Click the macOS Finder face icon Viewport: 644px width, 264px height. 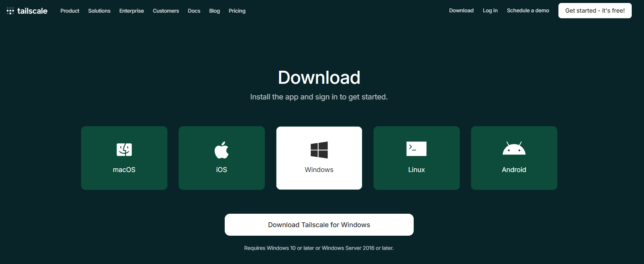(124, 149)
